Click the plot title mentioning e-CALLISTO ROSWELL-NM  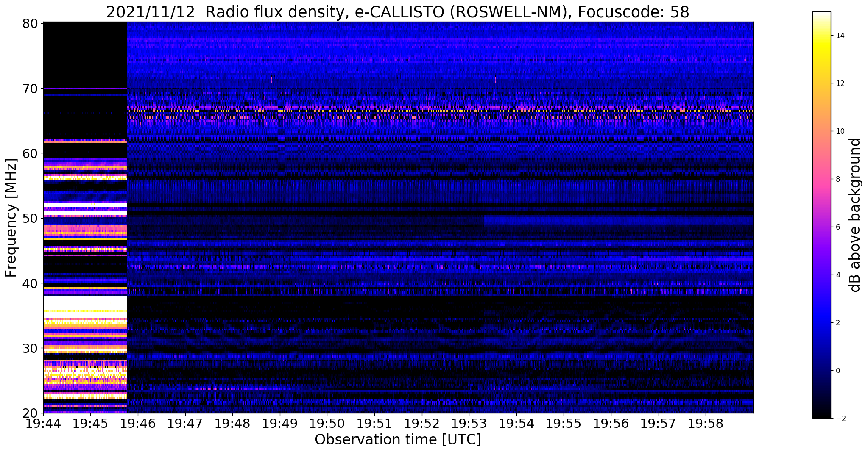(398, 11)
